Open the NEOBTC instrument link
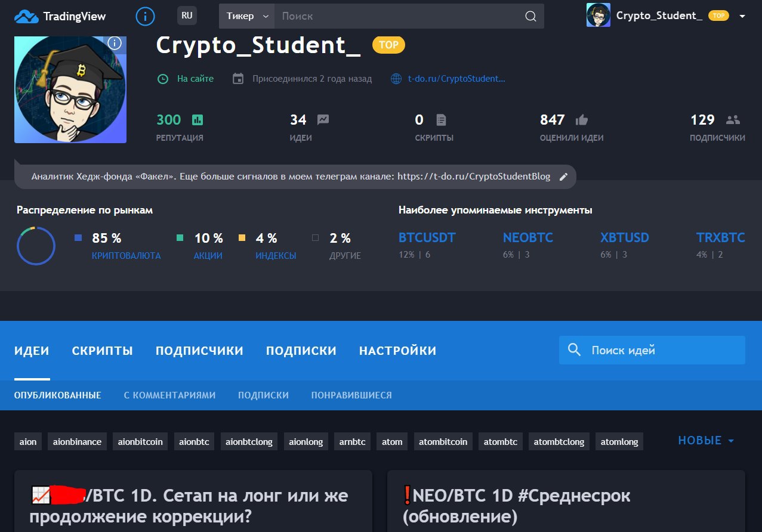 tap(528, 238)
